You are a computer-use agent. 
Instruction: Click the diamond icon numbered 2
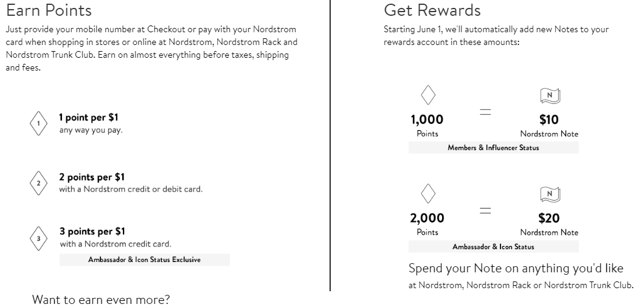point(38,183)
